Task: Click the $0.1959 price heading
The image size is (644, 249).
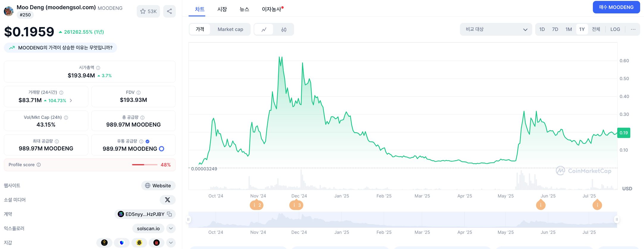Action: (29, 32)
